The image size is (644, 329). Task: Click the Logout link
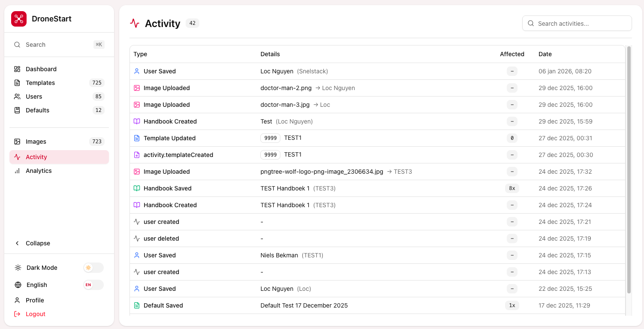point(35,314)
